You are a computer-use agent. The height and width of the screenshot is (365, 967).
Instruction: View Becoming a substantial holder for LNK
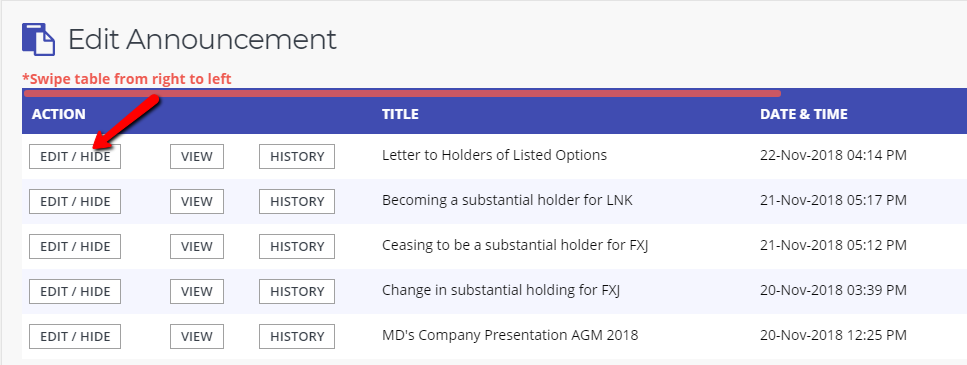tap(197, 202)
